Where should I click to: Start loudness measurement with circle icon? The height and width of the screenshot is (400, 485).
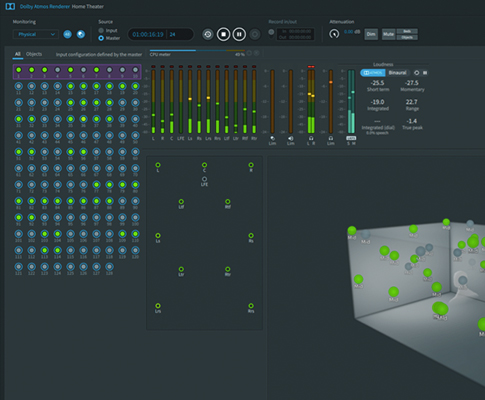point(416,73)
